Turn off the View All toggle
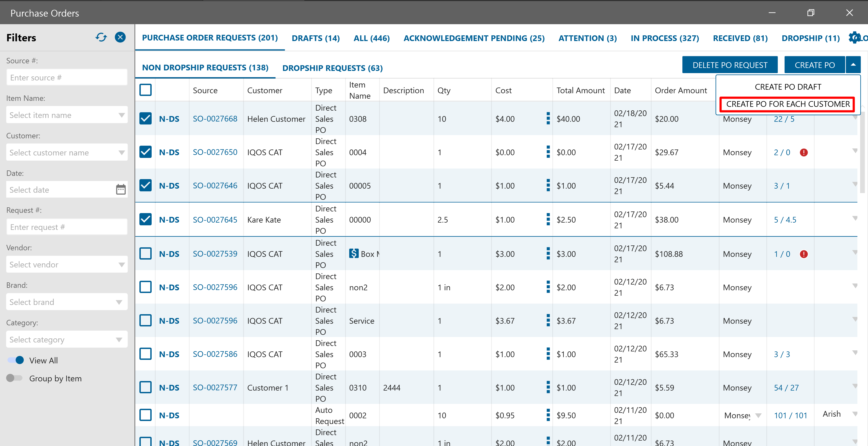The height and width of the screenshot is (446, 868). 15,360
